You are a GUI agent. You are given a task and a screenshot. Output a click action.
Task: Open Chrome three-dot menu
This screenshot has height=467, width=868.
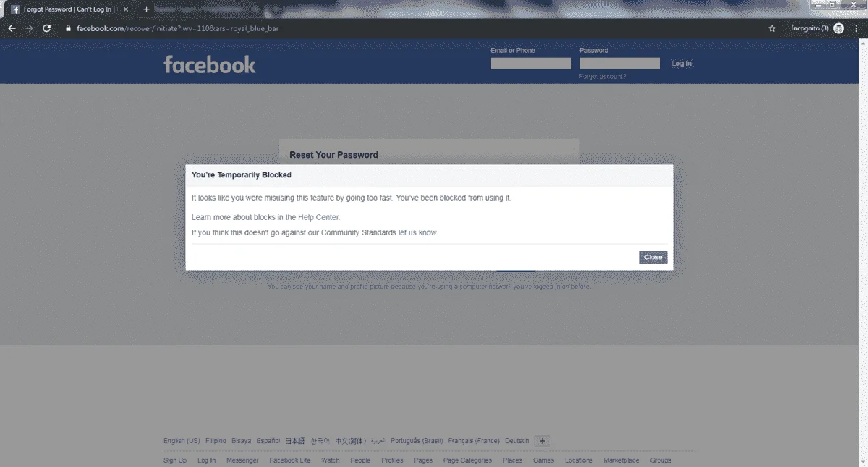click(856, 28)
